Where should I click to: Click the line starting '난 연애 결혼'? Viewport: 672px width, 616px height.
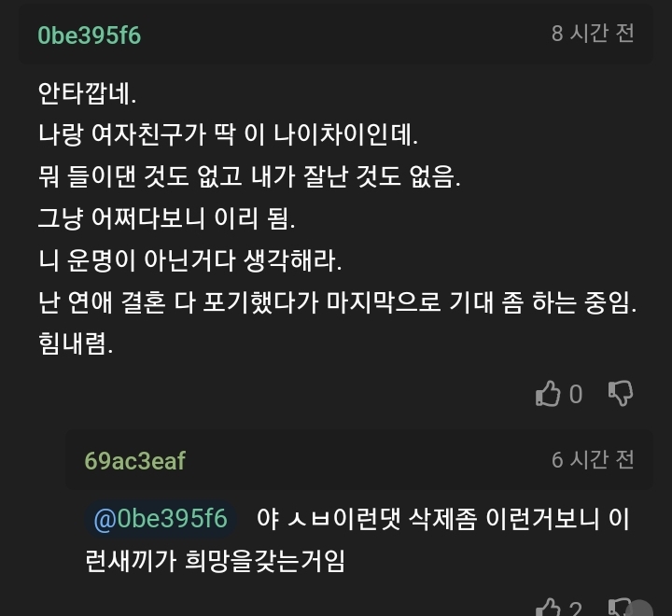(337, 303)
